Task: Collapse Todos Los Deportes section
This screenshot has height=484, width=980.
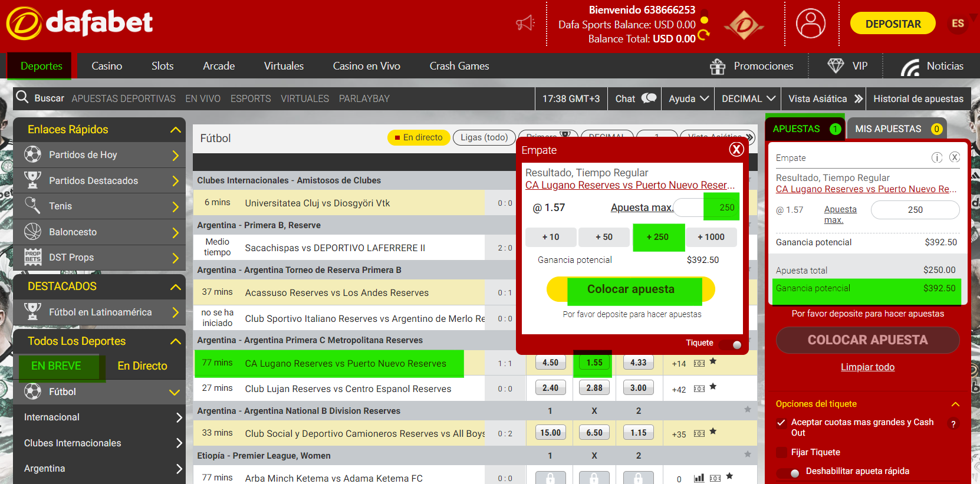Action: point(176,341)
